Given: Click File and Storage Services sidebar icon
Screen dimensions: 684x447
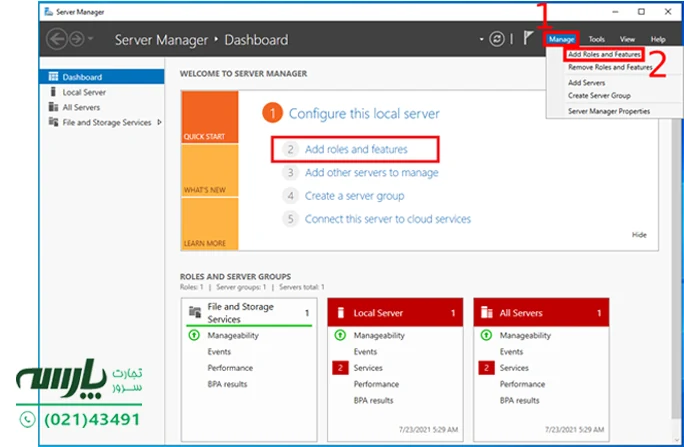Looking at the screenshot, I should pyautogui.click(x=53, y=122).
